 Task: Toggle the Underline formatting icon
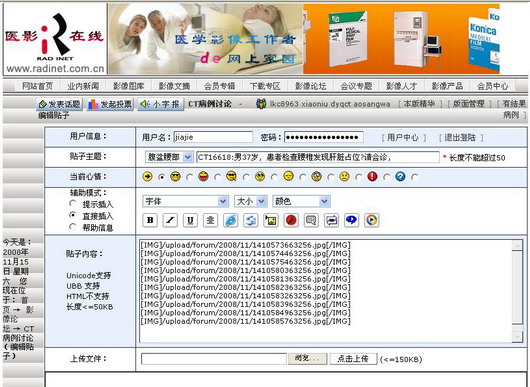point(190,220)
